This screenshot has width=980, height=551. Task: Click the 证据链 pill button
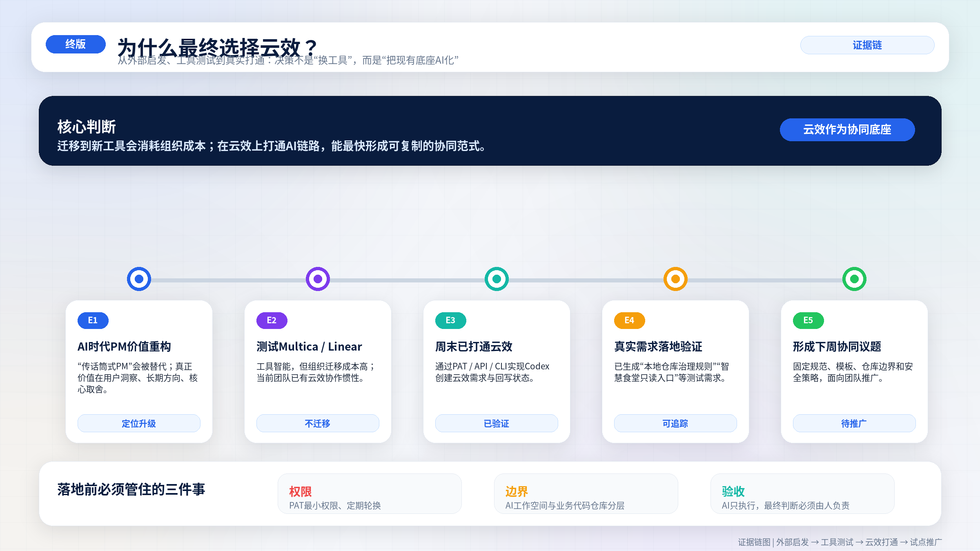click(867, 45)
